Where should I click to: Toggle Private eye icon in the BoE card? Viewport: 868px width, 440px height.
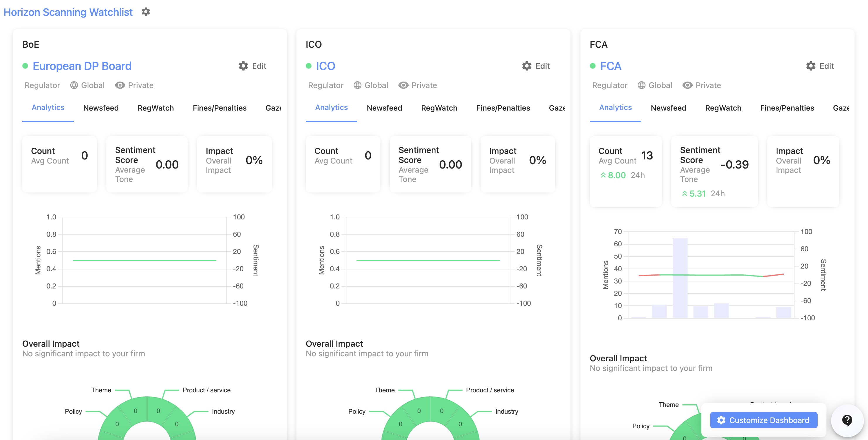[119, 85]
